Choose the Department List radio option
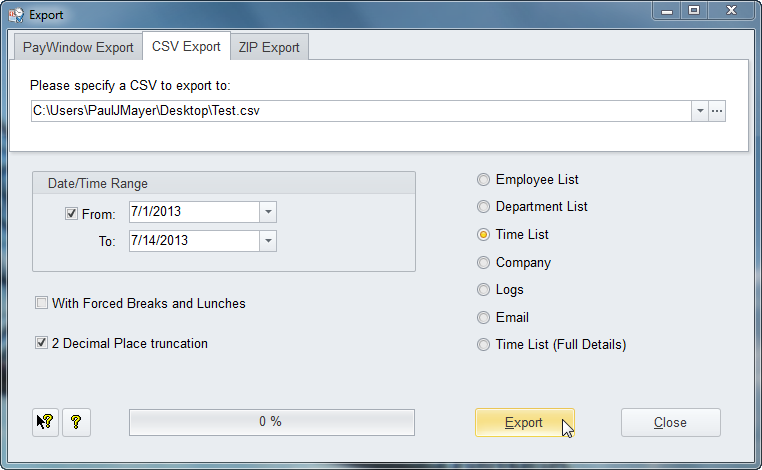762x470 pixels. click(484, 207)
